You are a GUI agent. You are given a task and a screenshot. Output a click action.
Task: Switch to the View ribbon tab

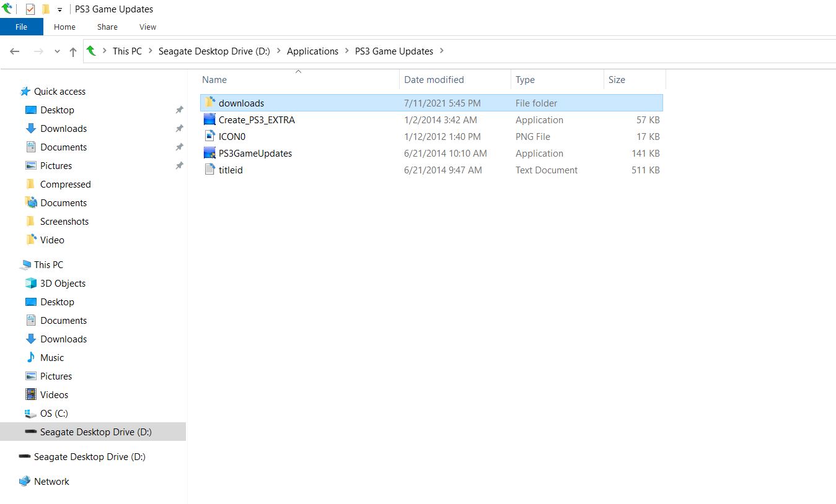pos(147,27)
